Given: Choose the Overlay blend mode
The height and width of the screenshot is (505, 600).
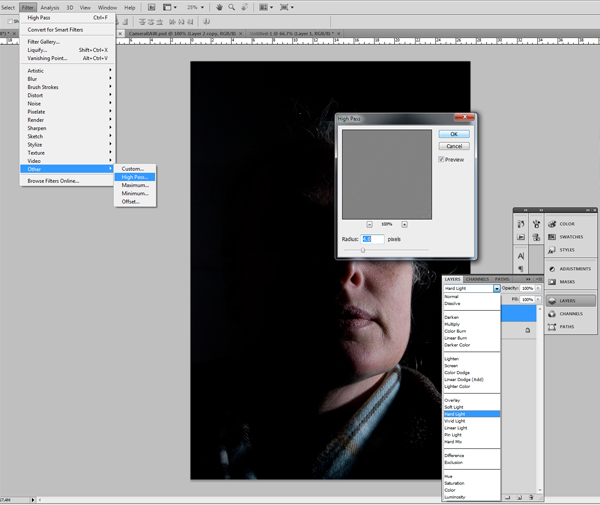Looking at the screenshot, I should pyautogui.click(x=472, y=400).
